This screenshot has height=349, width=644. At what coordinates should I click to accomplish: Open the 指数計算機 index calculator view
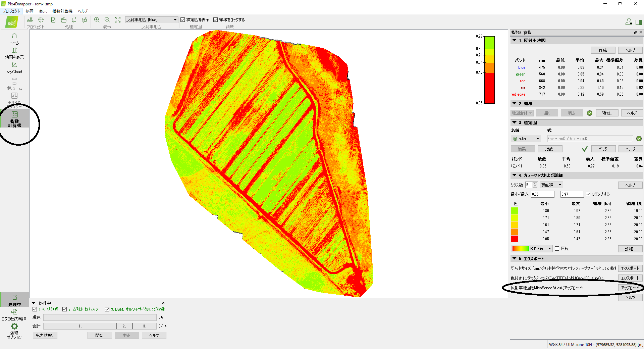[14, 119]
